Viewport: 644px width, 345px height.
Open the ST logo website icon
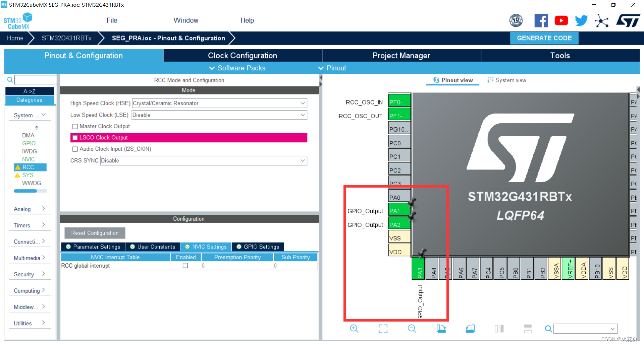pyautogui.click(x=628, y=21)
